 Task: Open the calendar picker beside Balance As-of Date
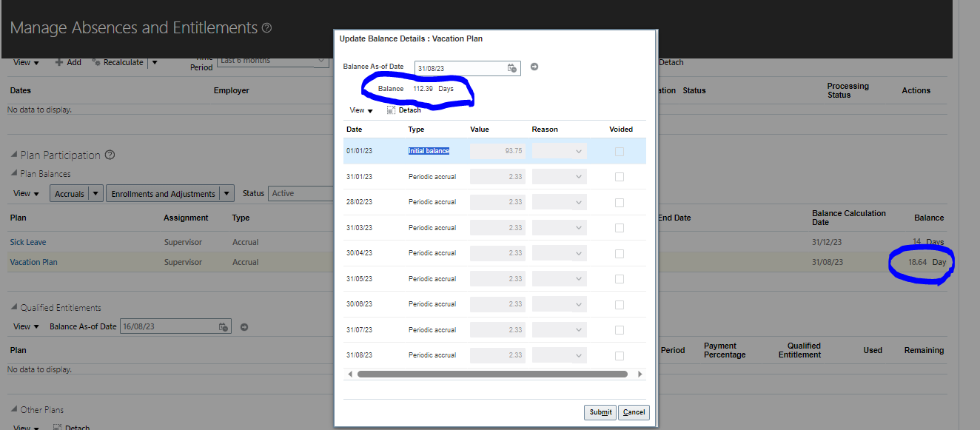(511, 67)
